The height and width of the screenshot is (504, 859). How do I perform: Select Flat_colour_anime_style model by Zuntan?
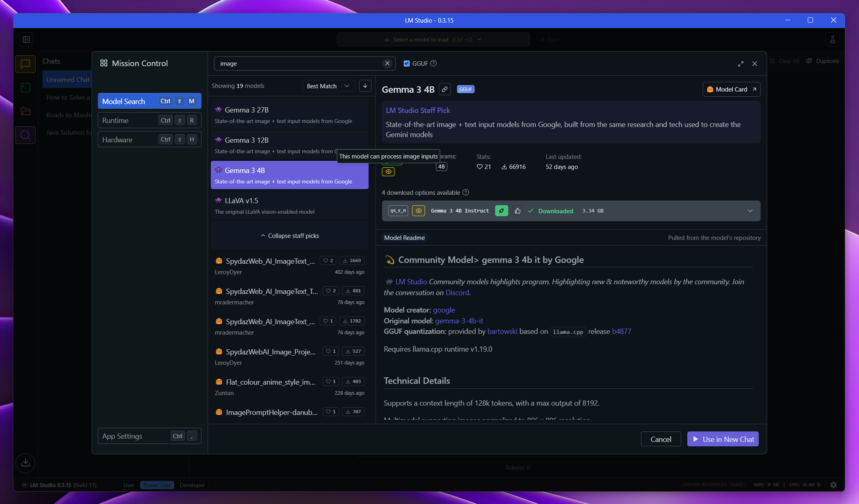pos(290,387)
